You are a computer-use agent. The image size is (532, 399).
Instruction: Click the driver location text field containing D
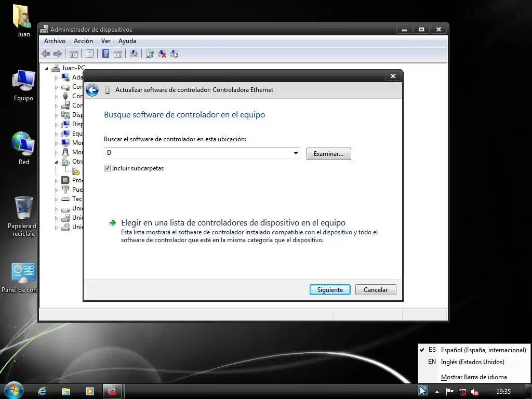click(198, 153)
